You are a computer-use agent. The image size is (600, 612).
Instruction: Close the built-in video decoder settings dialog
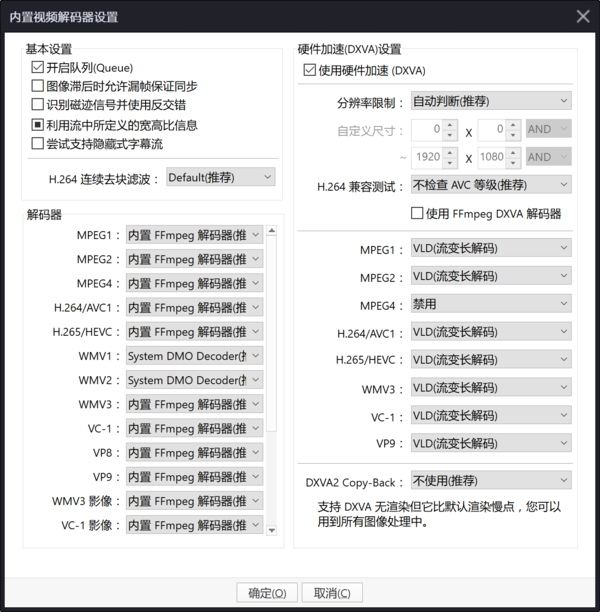583,16
